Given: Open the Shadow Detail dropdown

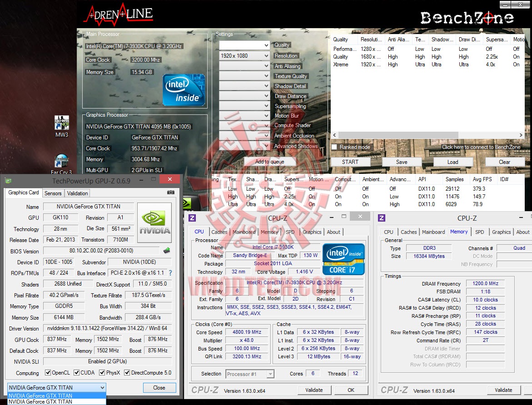Looking at the screenshot, I should (244, 86).
